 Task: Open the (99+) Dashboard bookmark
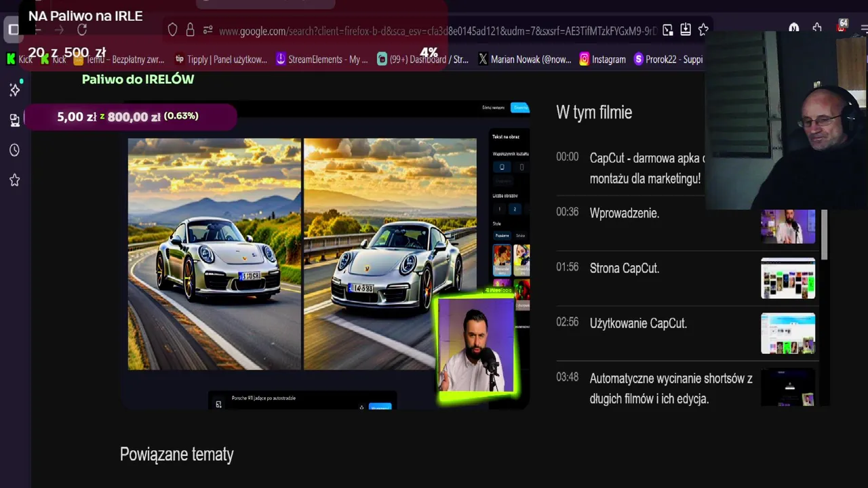422,60
